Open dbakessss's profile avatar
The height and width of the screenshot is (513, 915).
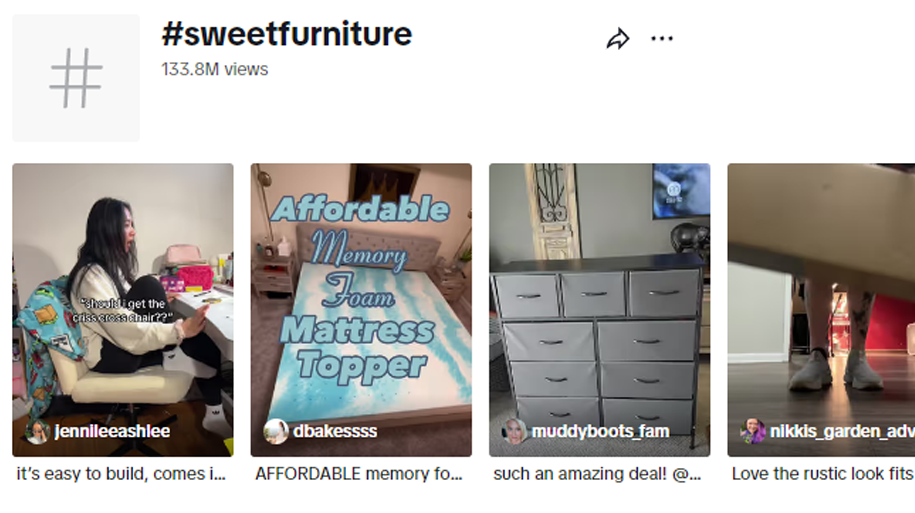click(275, 432)
